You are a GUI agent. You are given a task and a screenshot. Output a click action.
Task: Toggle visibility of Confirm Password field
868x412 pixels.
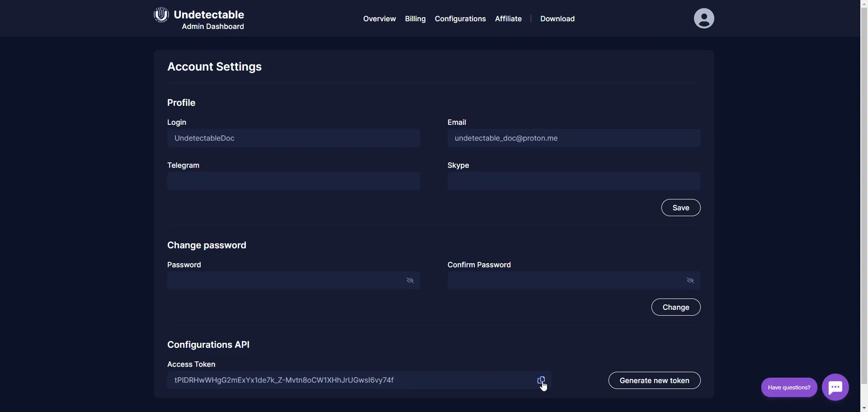click(690, 280)
